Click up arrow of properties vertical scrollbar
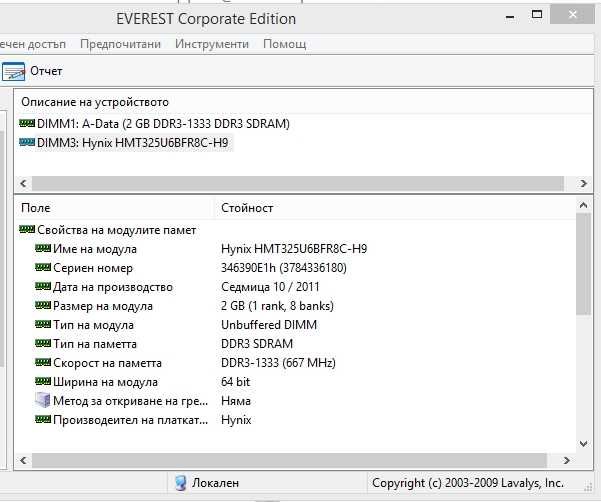Image resolution: width=601 pixels, height=502 pixels. click(583, 205)
